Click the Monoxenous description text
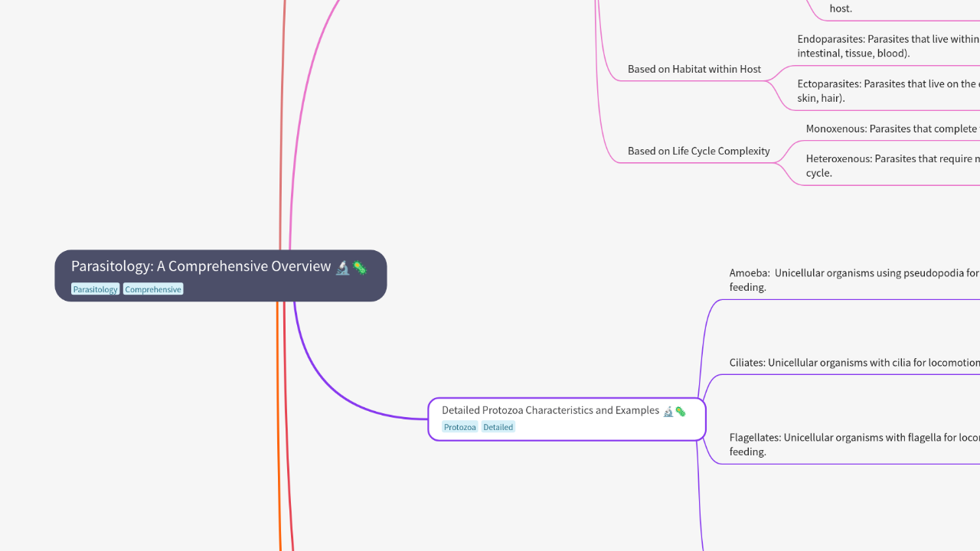 coord(893,129)
